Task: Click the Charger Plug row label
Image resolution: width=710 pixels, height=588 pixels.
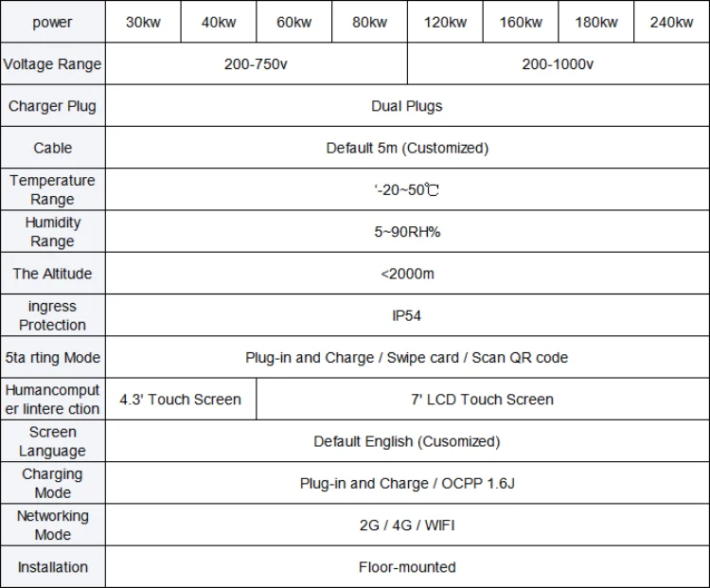Action: [x=52, y=106]
